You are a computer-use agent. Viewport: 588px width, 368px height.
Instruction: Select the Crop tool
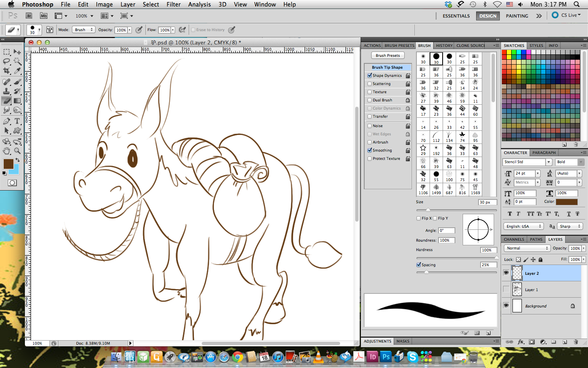pos(7,70)
